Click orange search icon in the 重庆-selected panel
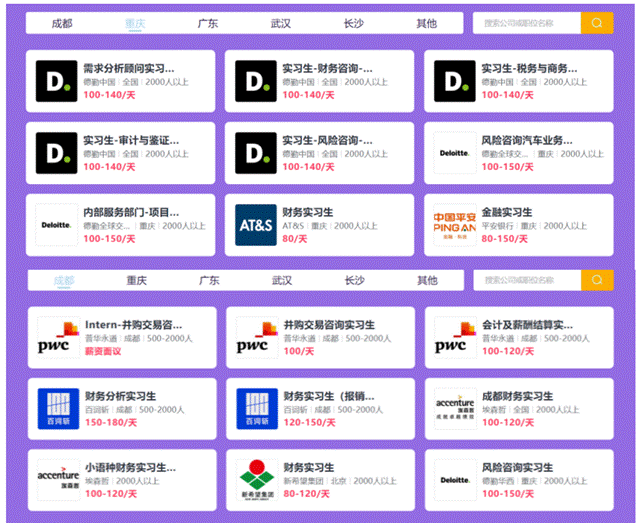Viewport: 640px width, 523px height. pyautogui.click(x=597, y=23)
